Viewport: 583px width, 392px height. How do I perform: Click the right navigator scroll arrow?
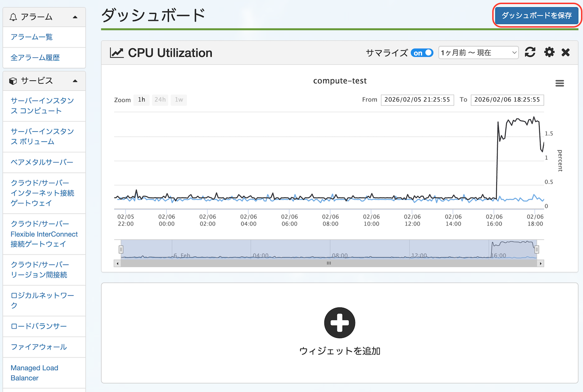pyautogui.click(x=540, y=263)
